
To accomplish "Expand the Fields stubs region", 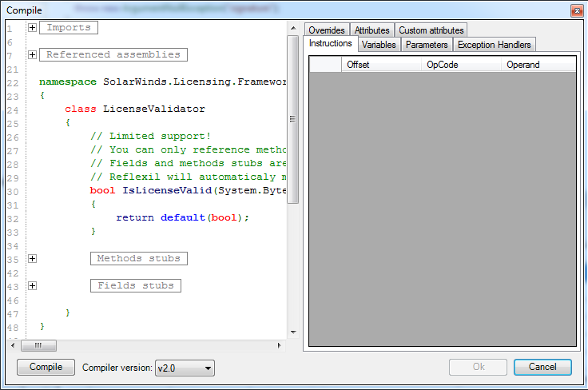I will point(32,286).
